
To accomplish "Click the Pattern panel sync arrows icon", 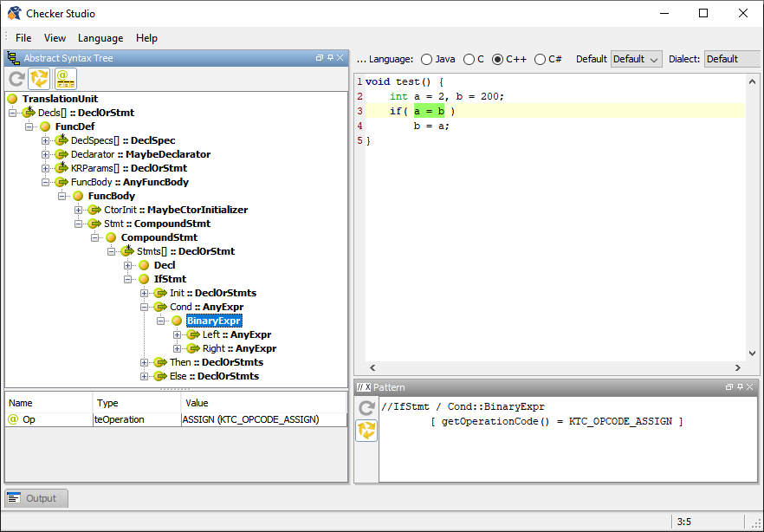I will pyautogui.click(x=366, y=430).
